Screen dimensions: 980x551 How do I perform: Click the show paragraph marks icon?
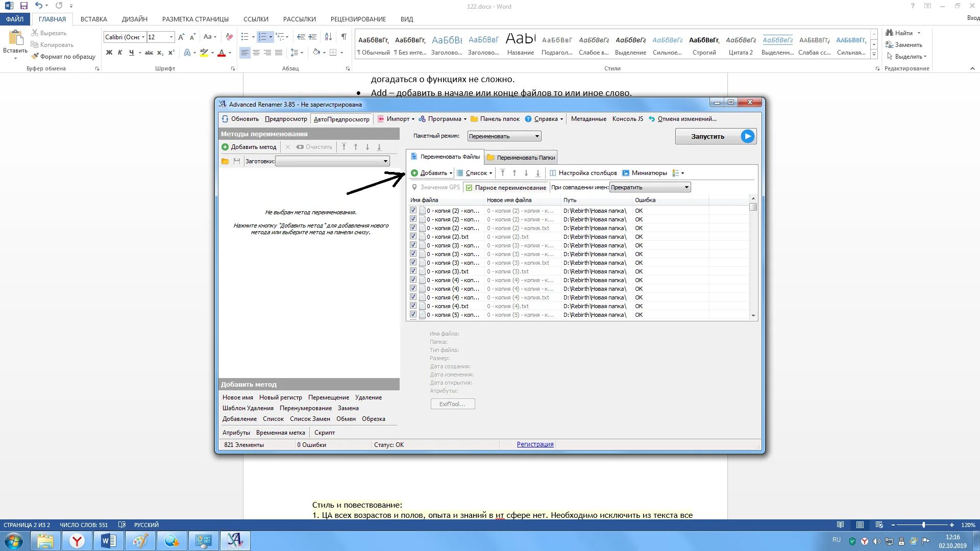(x=344, y=37)
